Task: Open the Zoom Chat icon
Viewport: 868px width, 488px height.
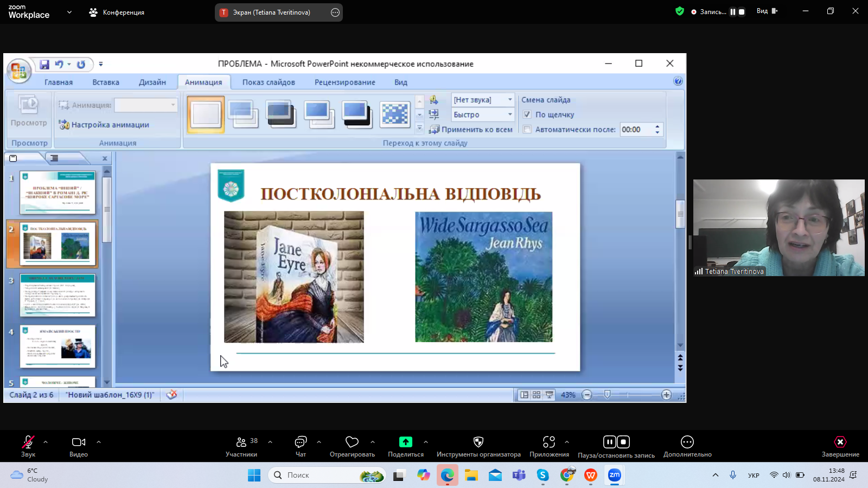Action: point(301,442)
